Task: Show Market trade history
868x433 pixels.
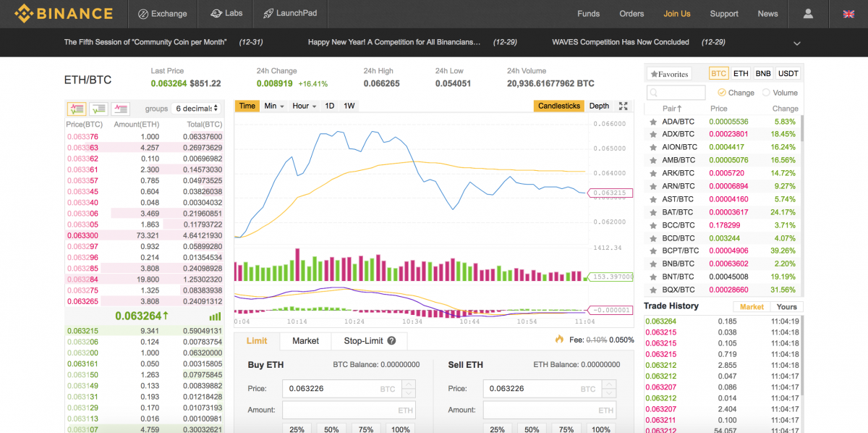Action: (x=752, y=307)
